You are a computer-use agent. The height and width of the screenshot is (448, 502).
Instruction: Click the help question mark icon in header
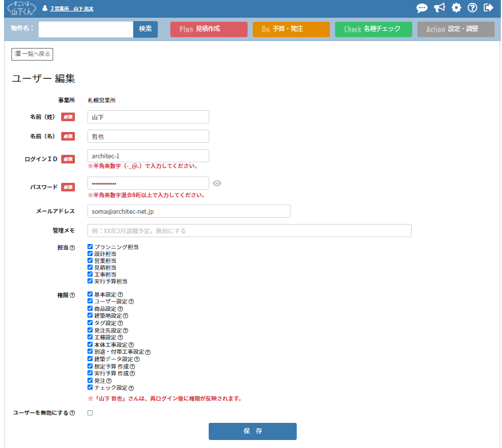(x=472, y=8)
